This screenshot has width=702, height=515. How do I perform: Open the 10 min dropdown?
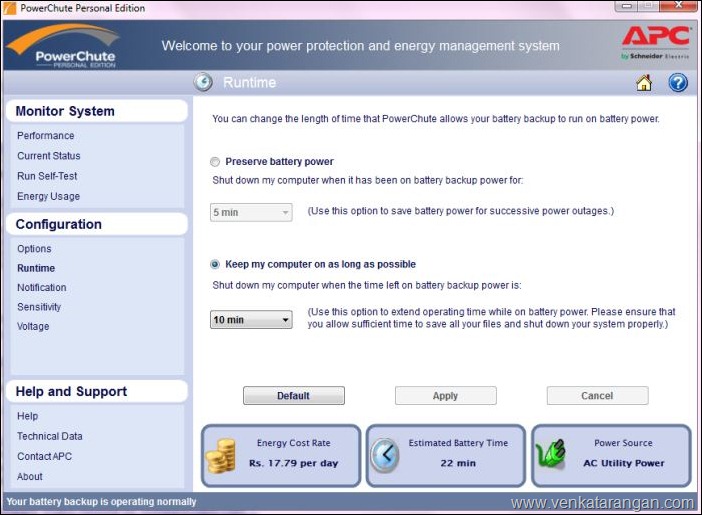click(251, 320)
